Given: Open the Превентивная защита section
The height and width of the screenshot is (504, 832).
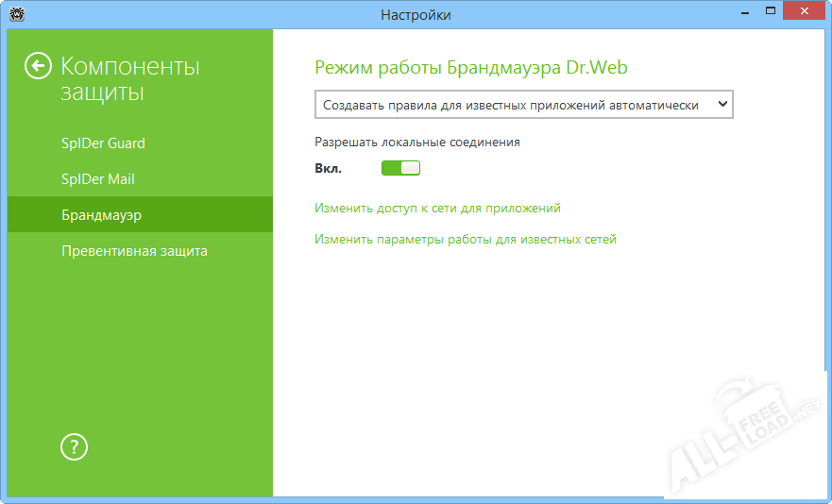Looking at the screenshot, I should (x=134, y=251).
